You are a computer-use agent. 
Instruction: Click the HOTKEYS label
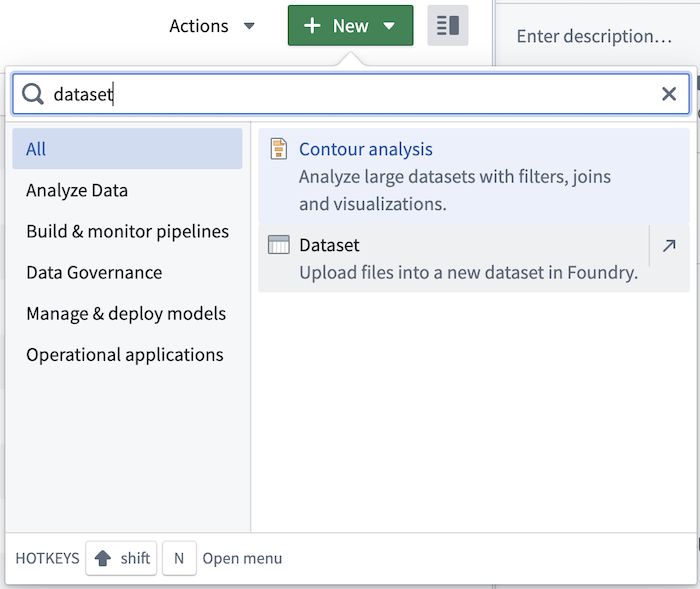click(x=47, y=558)
